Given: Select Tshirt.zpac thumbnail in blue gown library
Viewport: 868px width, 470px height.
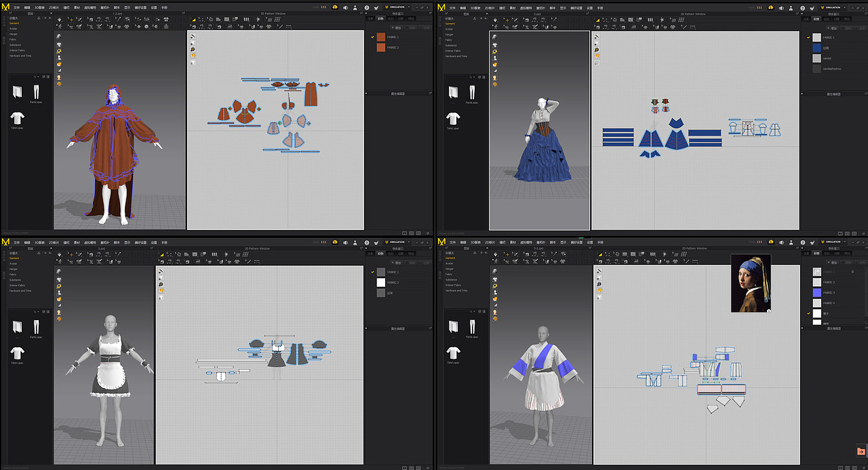Looking at the screenshot, I should click(452, 119).
